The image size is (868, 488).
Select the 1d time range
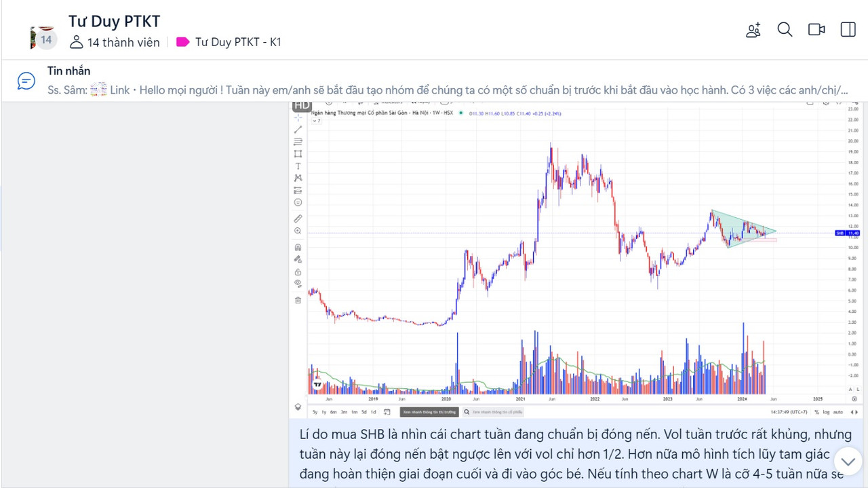tap(374, 412)
